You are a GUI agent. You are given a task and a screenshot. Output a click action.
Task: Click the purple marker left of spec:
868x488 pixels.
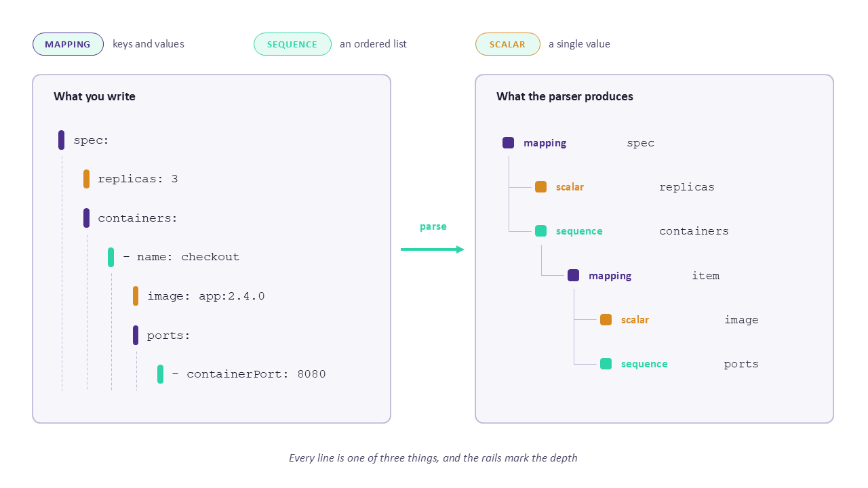pyautogui.click(x=61, y=140)
